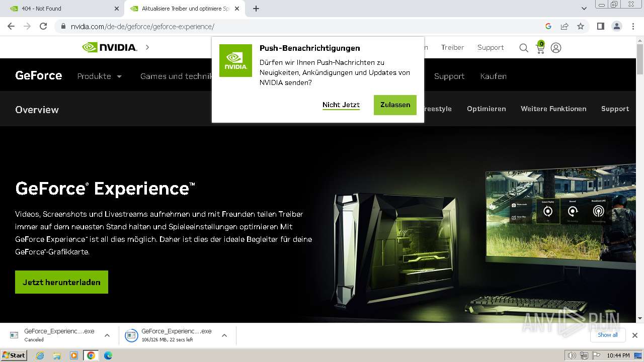Click the share page icon
The height and width of the screenshot is (362, 644).
pos(565,26)
